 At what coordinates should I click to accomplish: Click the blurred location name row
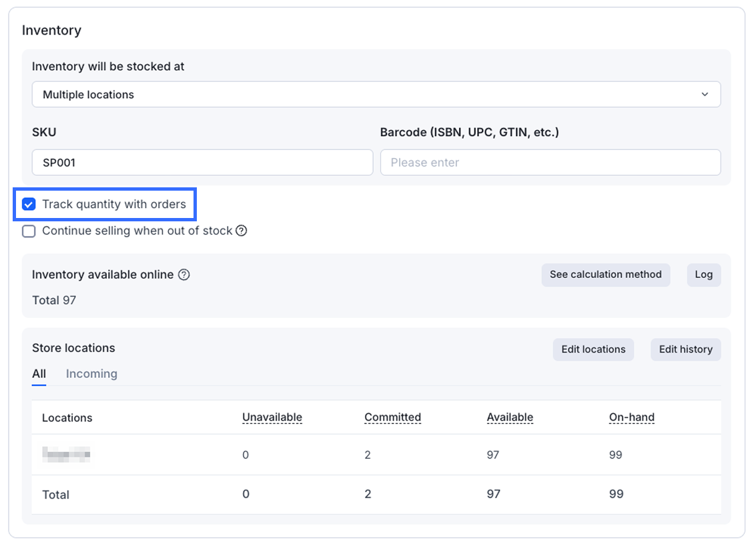pyautogui.click(x=66, y=455)
